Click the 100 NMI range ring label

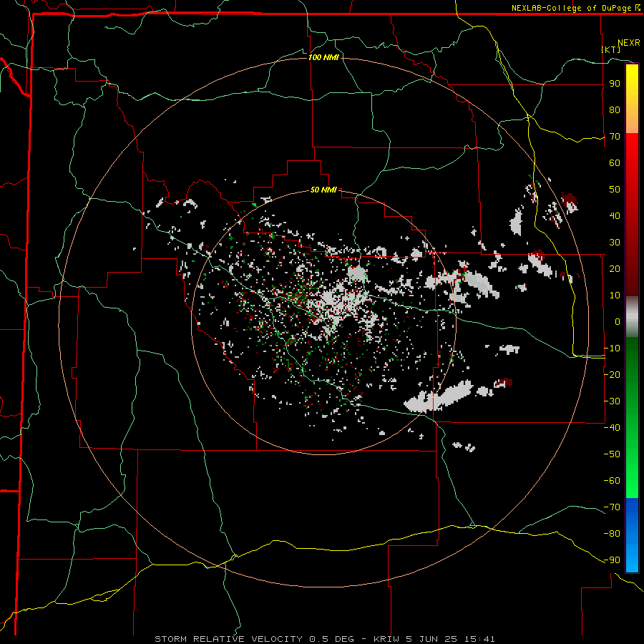(x=323, y=57)
